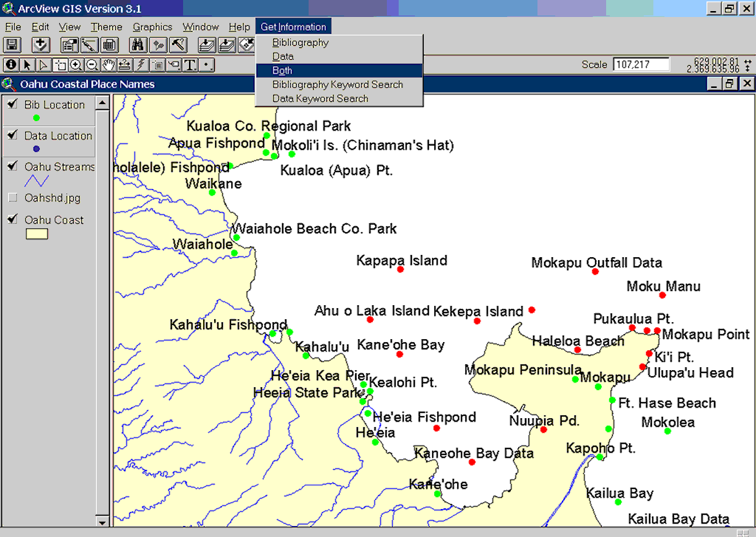Image resolution: width=756 pixels, height=537 pixels.
Task: Click the Waikane green point
Action: [x=212, y=193]
